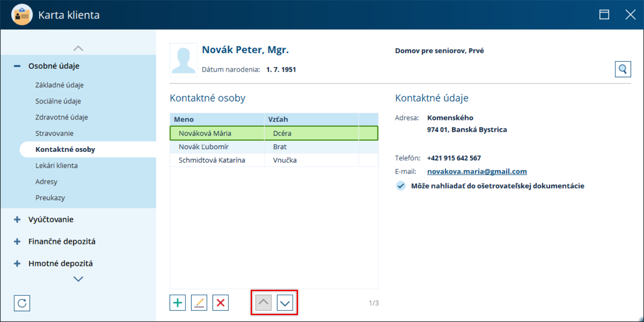Click the red X delete contact icon

(221, 303)
